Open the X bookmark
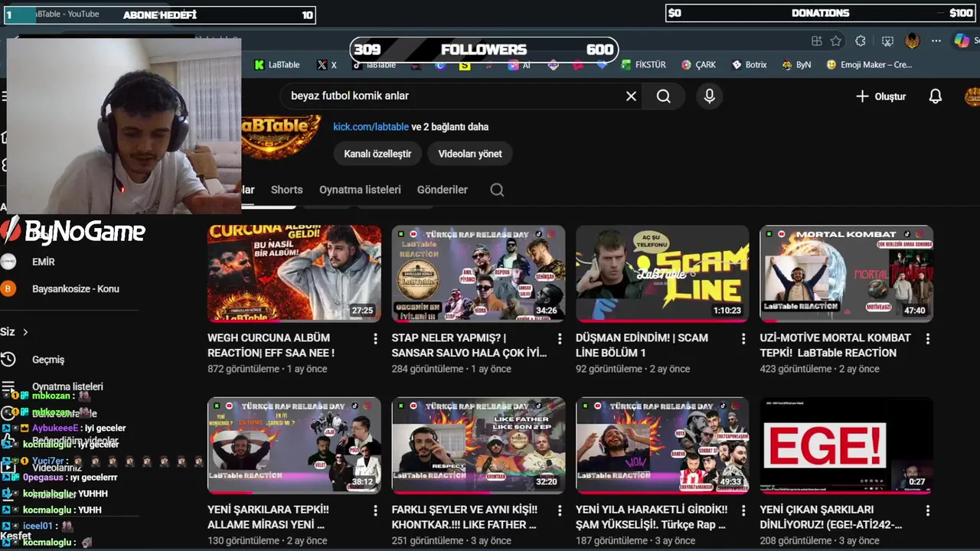 point(327,65)
